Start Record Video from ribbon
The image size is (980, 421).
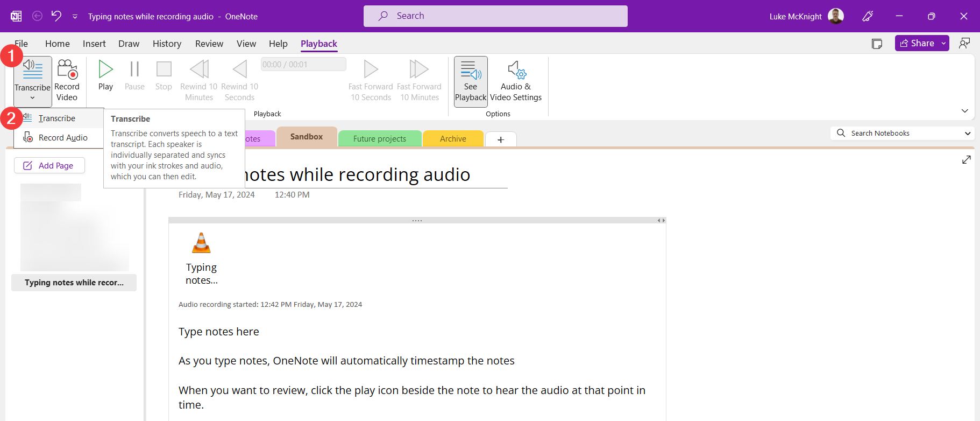67,81
